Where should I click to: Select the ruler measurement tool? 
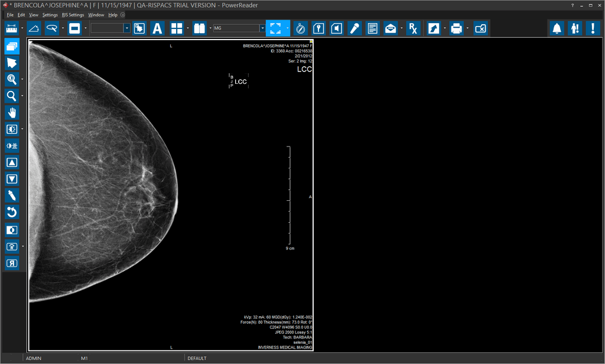[x=12, y=28]
